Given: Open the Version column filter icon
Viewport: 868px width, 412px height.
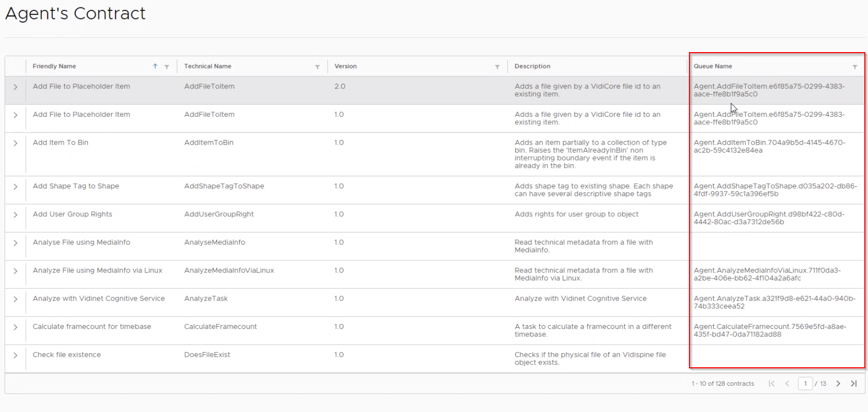Looking at the screenshot, I should click(497, 67).
